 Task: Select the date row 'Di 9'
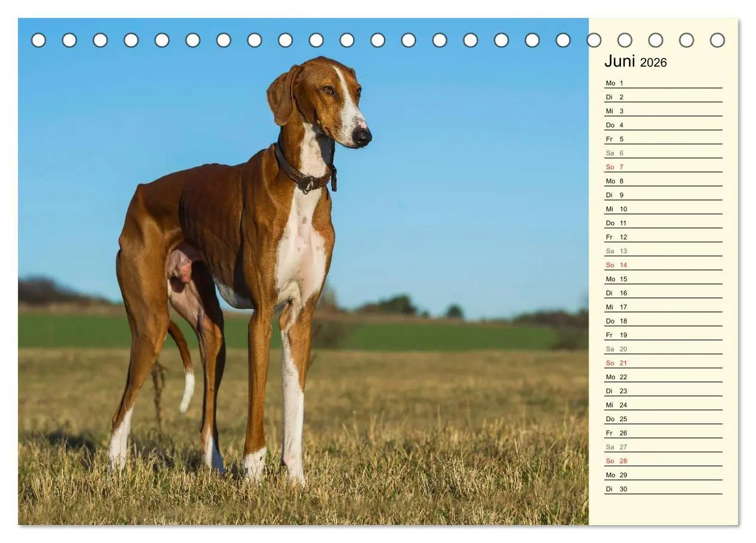[663, 195]
